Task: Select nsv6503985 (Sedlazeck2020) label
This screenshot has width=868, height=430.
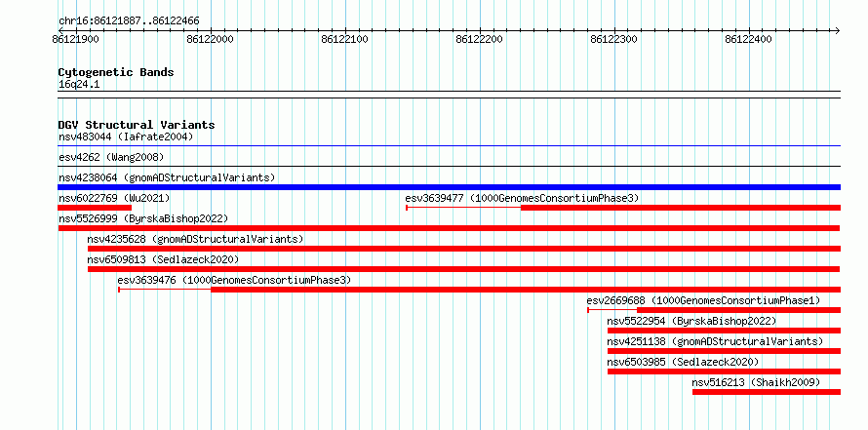Action: [x=683, y=362]
